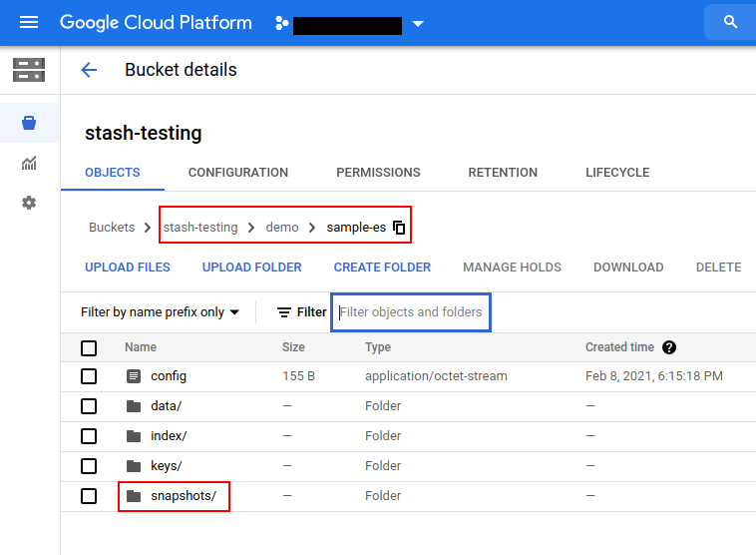Expand the project selector dropdown arrow
This screenshot has width=756, height=555.
tap(418, 24)
